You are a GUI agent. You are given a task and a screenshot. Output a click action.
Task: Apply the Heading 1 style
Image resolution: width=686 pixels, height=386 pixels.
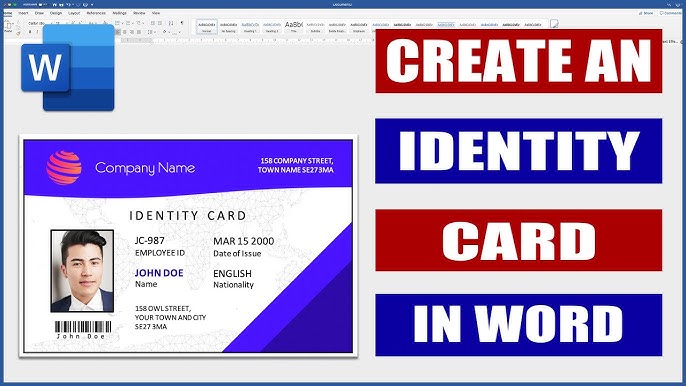click(250, 27)
